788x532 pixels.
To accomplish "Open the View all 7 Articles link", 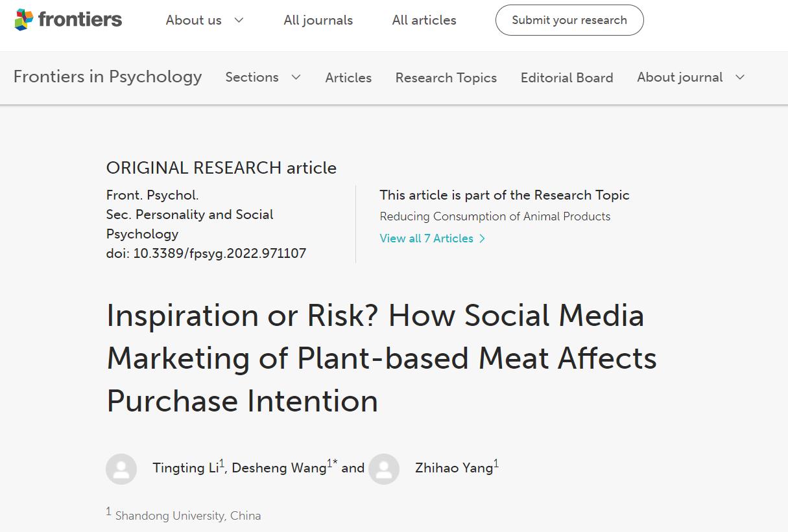I will pos(427,238).
